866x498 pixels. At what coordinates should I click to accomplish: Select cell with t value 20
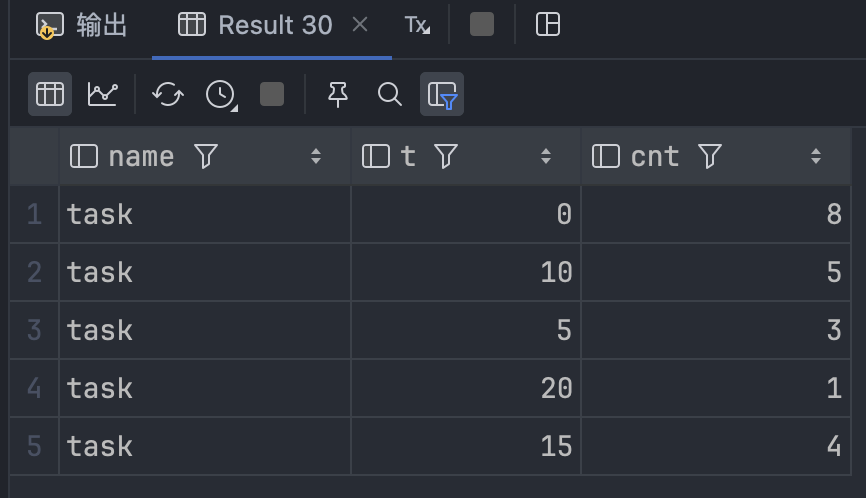coord(465,388)
